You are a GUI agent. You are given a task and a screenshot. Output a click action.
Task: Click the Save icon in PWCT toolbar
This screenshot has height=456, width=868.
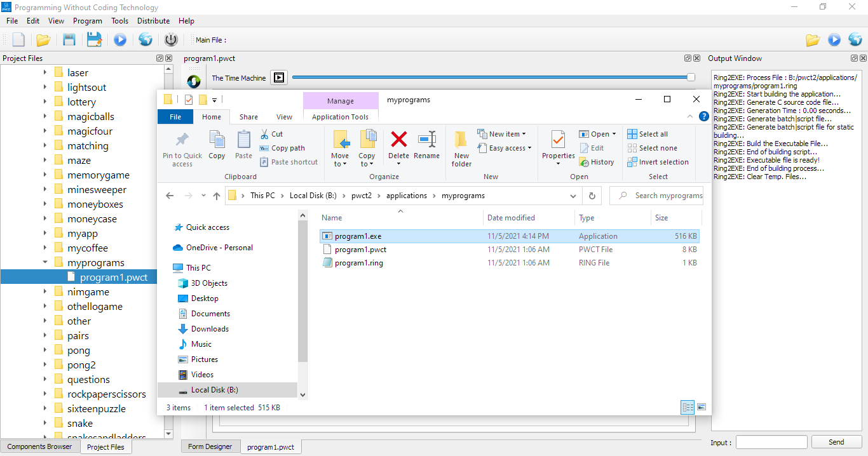pos(69,40)
